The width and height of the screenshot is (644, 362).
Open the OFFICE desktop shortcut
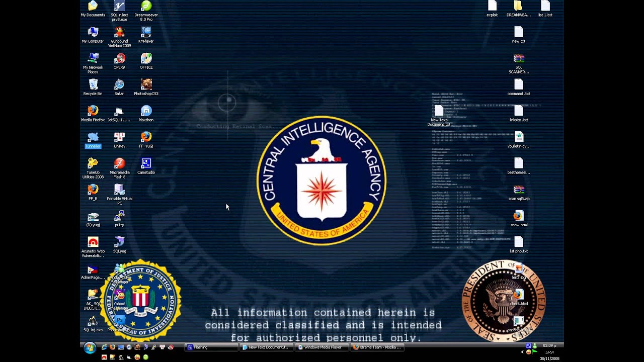pos(146,61)
